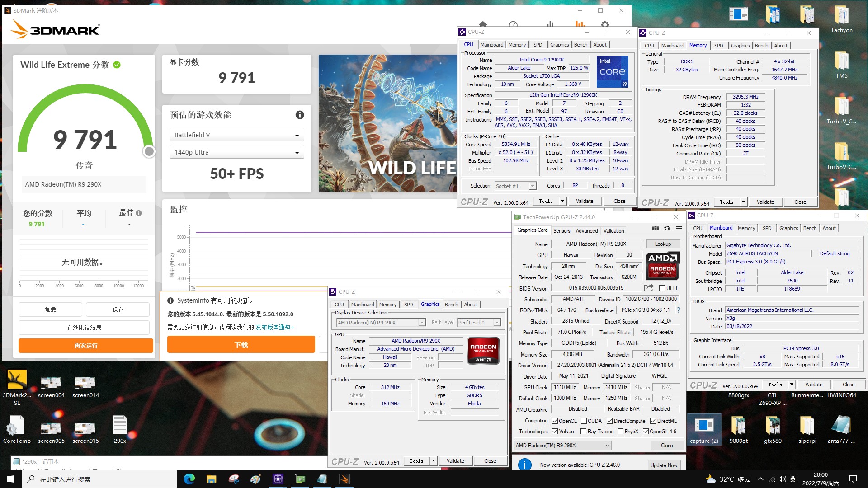Screen dimensions: 868x488
Task: Open File Explorer from the taskbar
Action: (212, 479)
